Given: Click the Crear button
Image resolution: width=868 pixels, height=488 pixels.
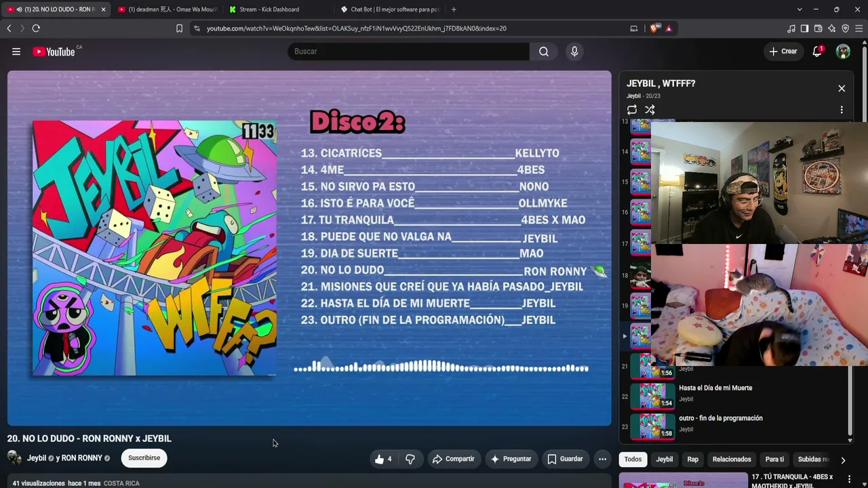Looking at the screenshot, I should tap(783, 52).
